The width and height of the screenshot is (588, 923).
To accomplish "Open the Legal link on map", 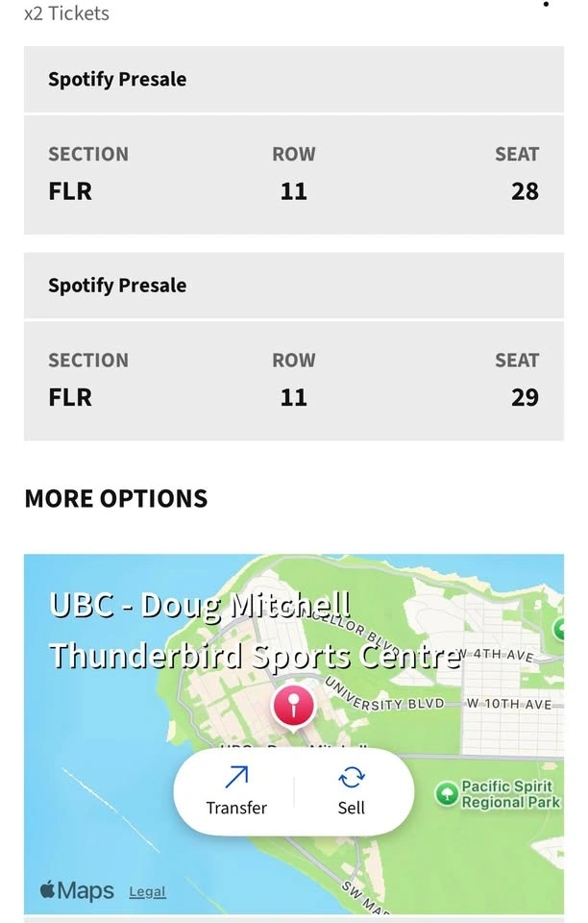I will 147,891.
